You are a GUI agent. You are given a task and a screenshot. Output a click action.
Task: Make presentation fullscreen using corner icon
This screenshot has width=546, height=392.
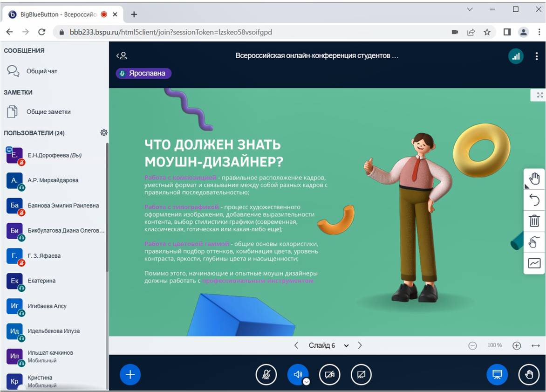click(539, 95)
